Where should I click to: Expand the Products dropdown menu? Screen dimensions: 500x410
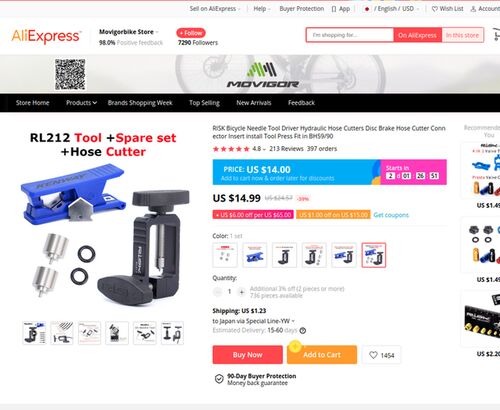[x=81, y=103]
